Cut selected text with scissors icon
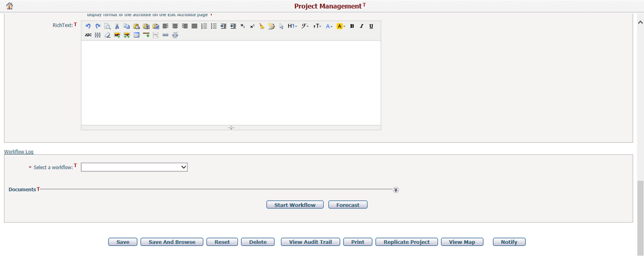The image size is (644, 256). [117, 26]
